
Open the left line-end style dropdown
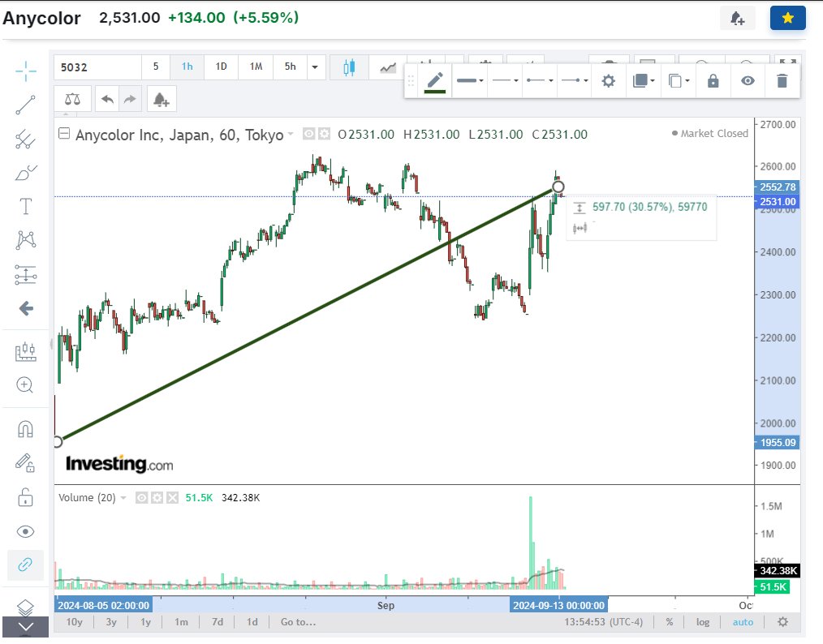[x=540, y=81]
